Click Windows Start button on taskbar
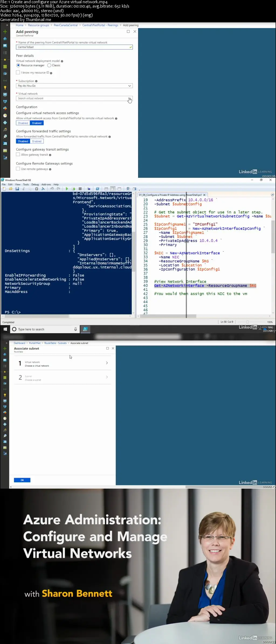The height and width of the screenshot is (644, 276). point(5,329)
